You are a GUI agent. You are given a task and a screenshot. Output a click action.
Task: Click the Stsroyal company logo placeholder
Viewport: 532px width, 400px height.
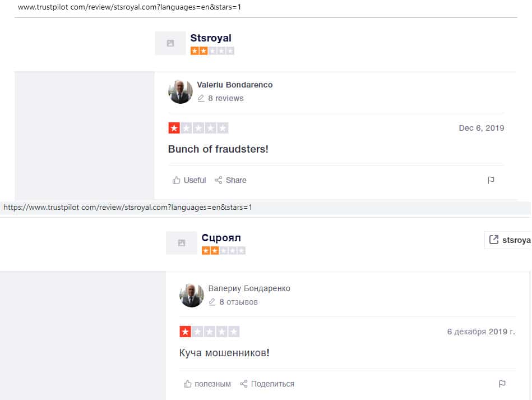(170, 43)
